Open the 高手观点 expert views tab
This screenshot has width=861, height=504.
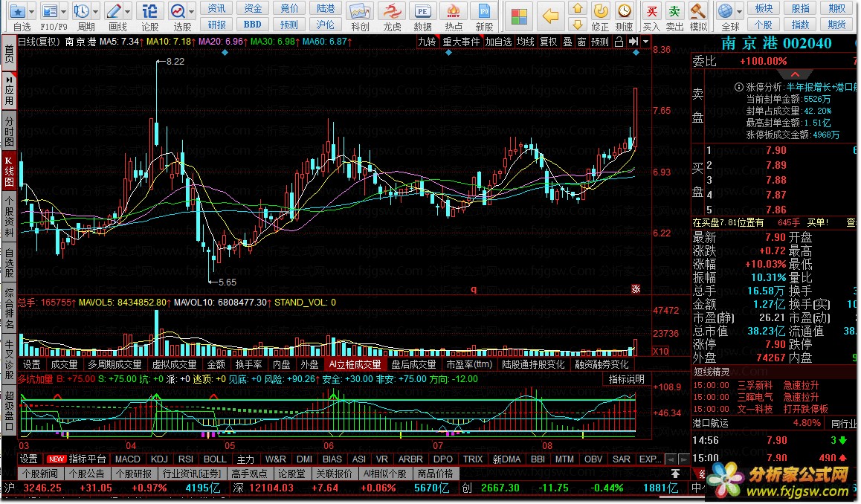pos(249,474)
